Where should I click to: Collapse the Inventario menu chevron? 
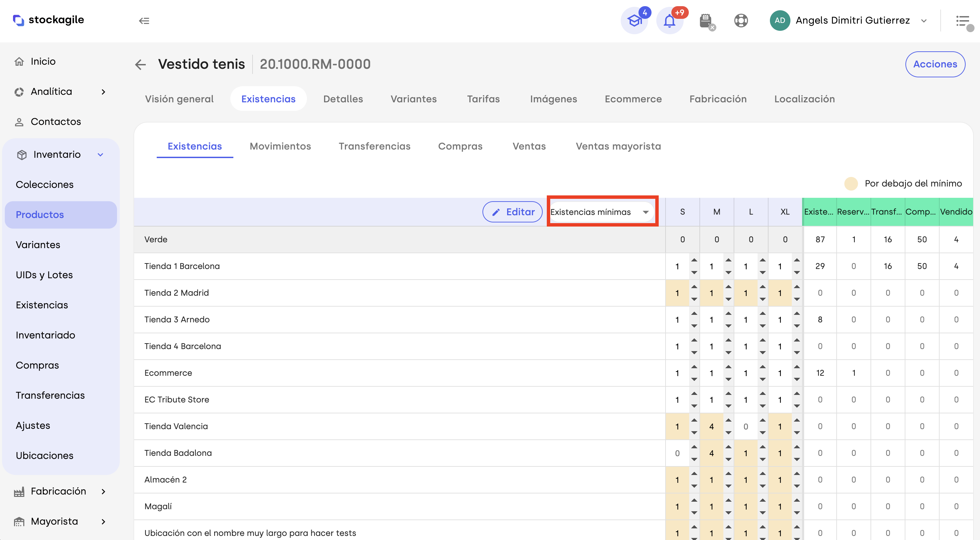(x=101, y=154)
